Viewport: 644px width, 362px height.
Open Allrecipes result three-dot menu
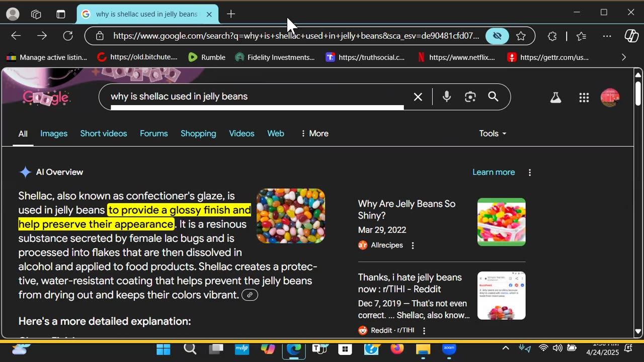click(413, 245)
